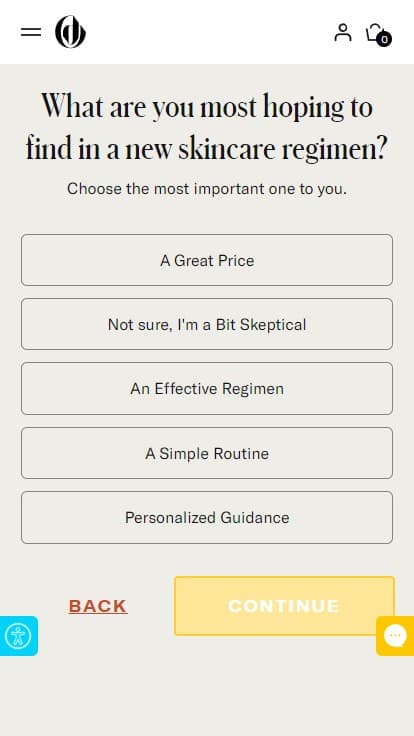Tap the word "Skeptical" in second option
Viewport: 414px width, 736px height.
[x=273, y=325]
